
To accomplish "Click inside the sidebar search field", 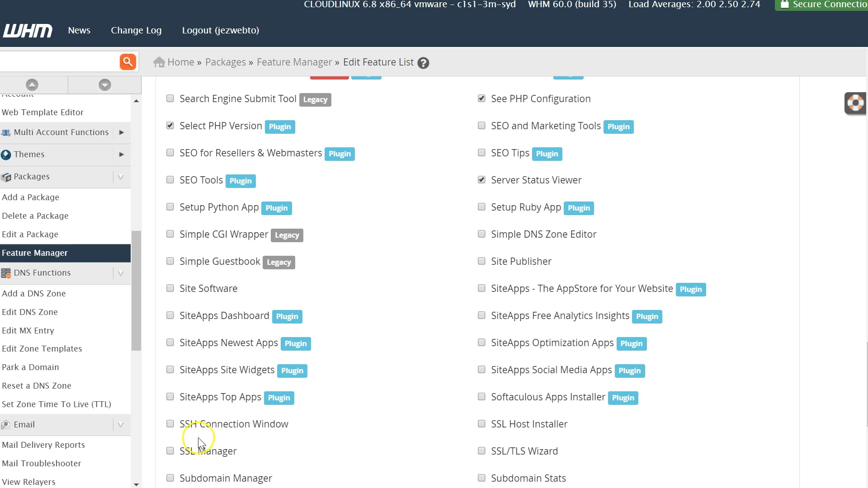I will coord(59,61).
